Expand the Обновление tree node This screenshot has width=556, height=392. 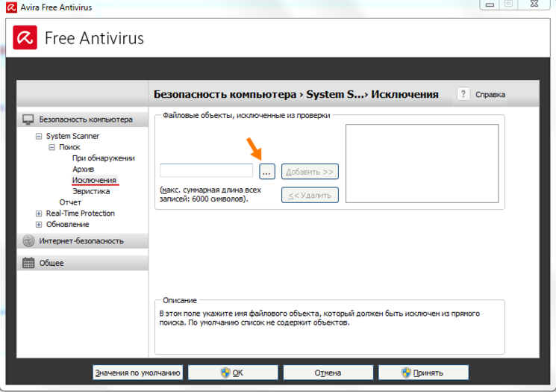pos(39,225)
